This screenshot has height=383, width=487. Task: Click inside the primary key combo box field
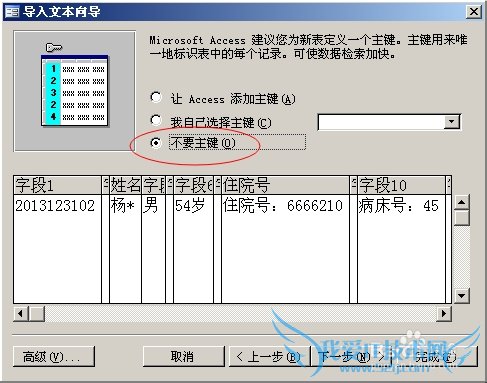pos(381,122)
